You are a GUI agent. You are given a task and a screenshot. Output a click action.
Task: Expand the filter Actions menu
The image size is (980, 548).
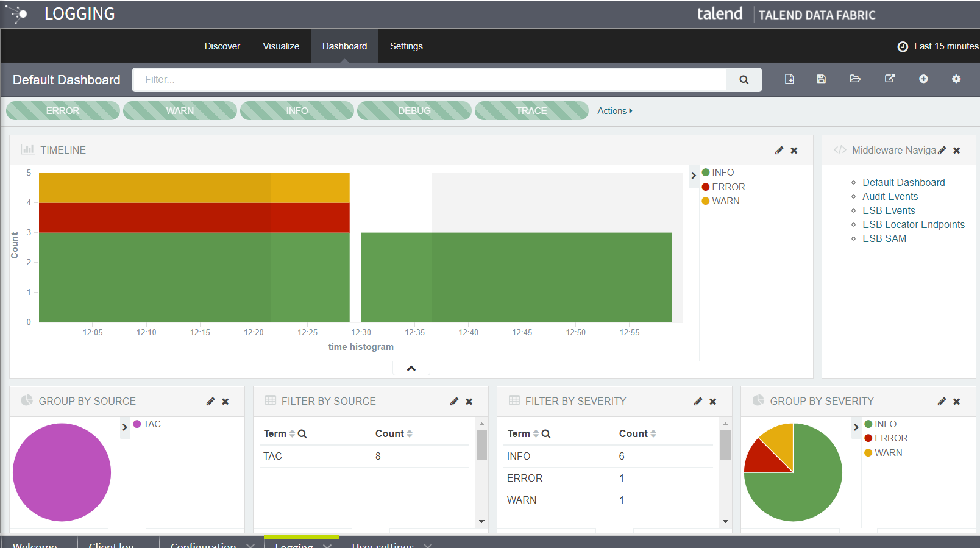click(x=614, y=111)
